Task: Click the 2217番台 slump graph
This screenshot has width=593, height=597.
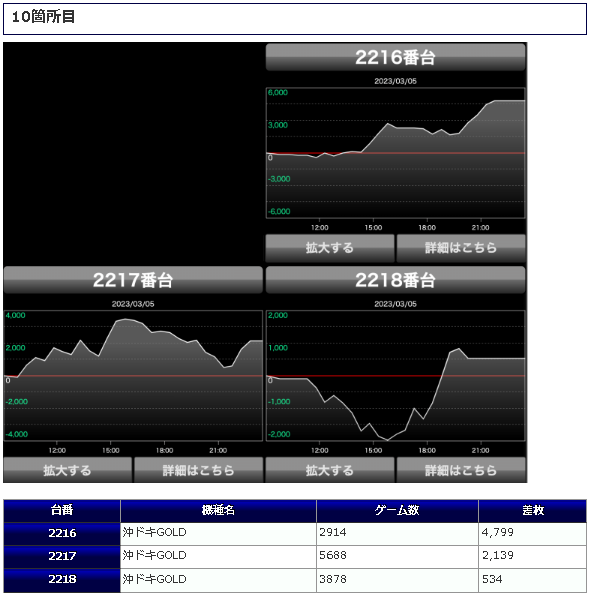Action: point(133,376)
